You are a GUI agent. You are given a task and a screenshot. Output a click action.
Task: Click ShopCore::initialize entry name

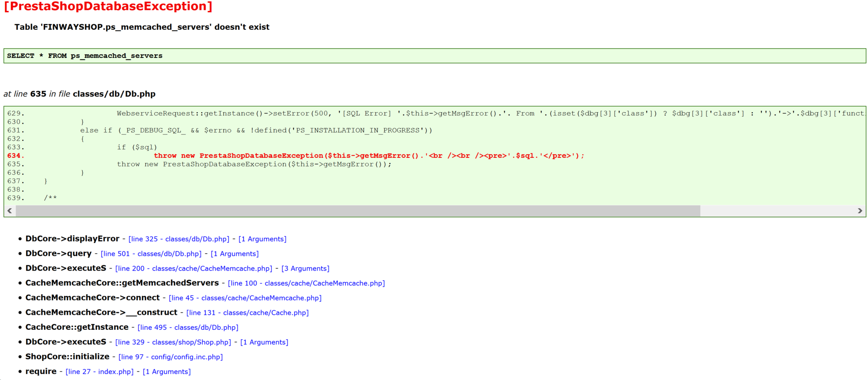tap(67, 356)
